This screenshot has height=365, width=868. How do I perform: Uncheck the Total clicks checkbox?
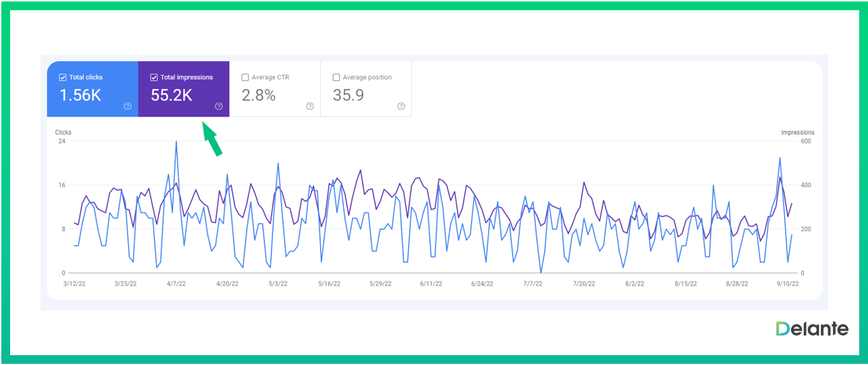coord(63,77)
